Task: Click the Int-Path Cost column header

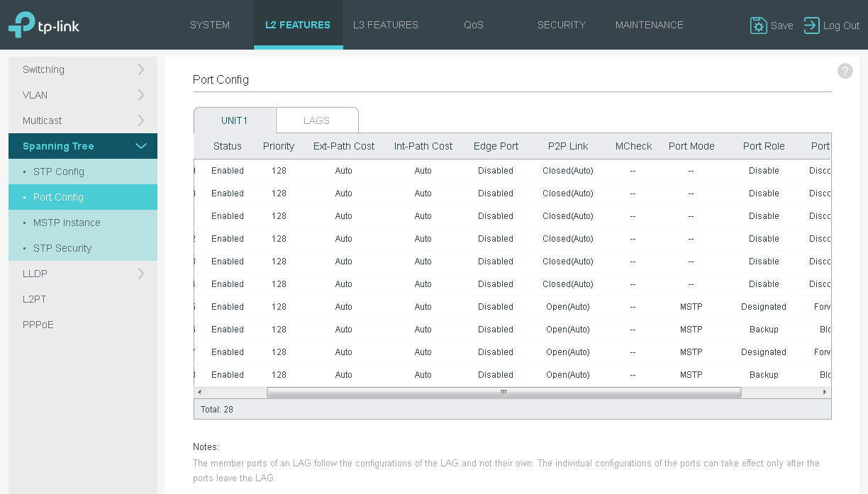Action: coord(423,146)
